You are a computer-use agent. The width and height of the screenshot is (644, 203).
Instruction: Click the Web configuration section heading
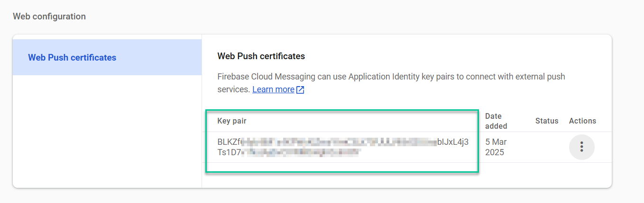coord(49,17)
